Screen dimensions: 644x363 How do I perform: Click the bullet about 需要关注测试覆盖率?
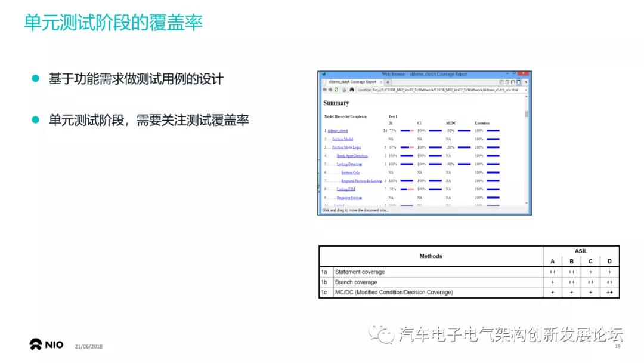pos(148,121)
